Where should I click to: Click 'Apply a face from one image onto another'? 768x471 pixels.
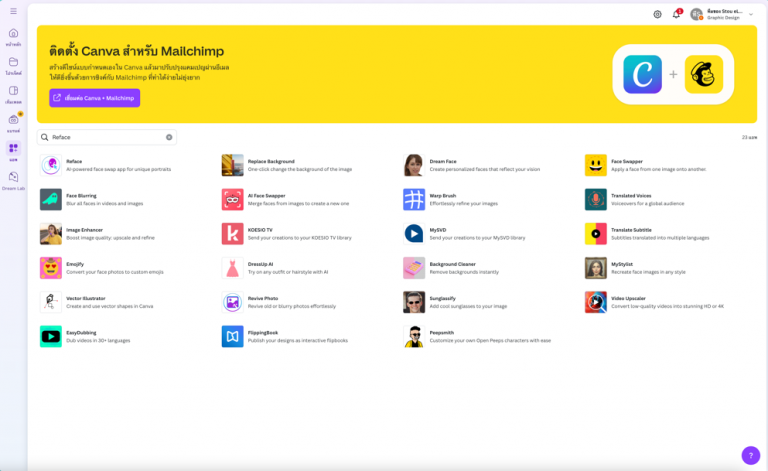pos(659,169)
